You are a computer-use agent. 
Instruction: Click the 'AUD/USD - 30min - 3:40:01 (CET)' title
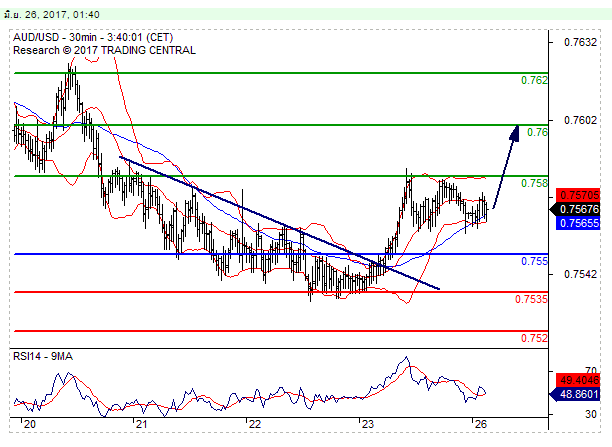pyautogui.click(x=93, y=37)
